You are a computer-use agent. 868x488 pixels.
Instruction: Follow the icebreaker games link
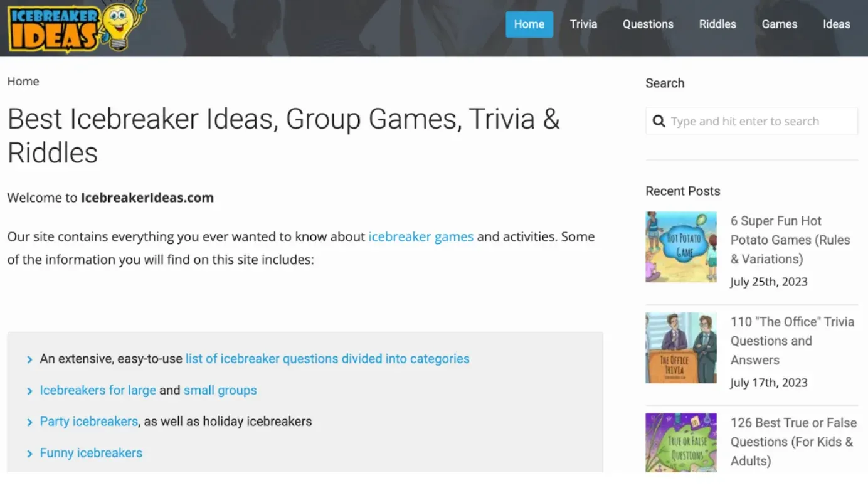[421, 237]
